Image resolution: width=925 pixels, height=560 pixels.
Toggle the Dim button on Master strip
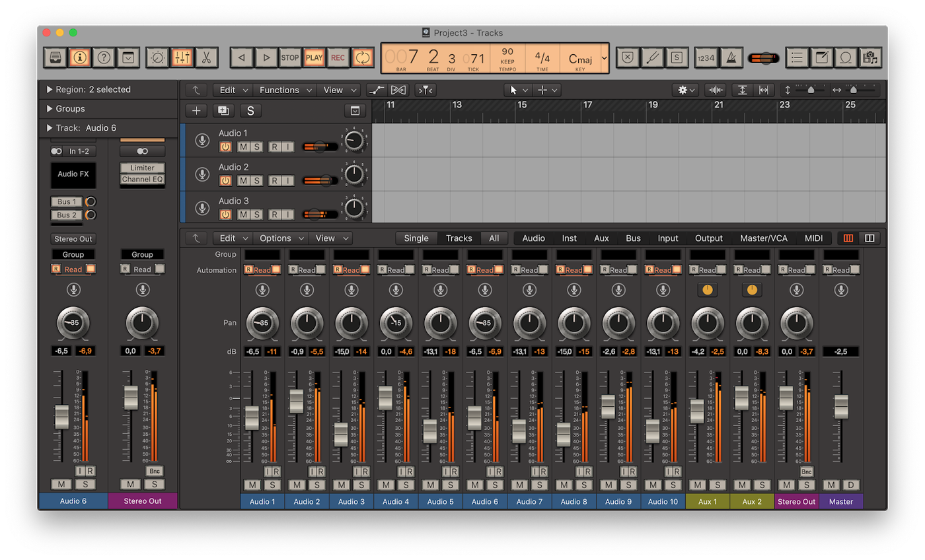pyautogui.click(x=850, y=485)
